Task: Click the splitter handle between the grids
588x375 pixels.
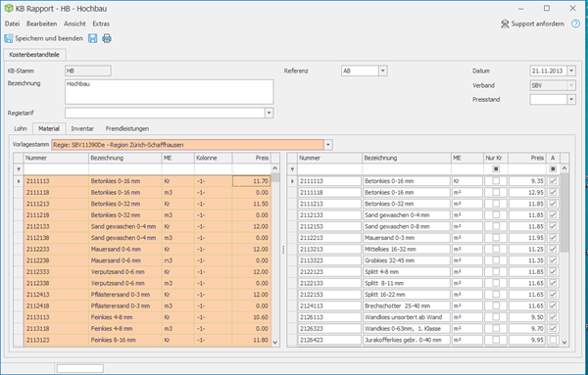Action: [x=283, y=250]
